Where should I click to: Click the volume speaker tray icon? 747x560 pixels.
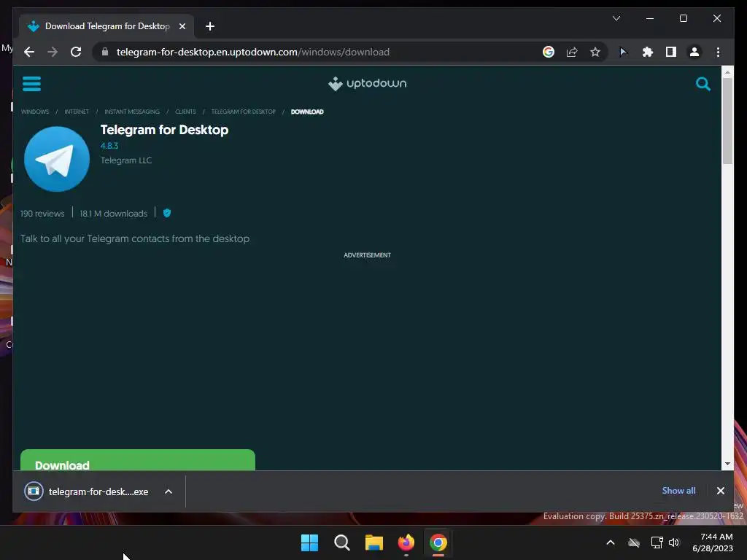674,542
